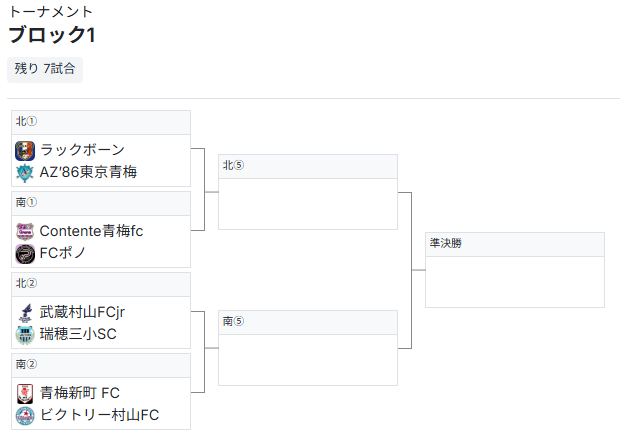Click the AZ'86東京青梅 team emblem

pyautogui.click(x=25, y=173)
